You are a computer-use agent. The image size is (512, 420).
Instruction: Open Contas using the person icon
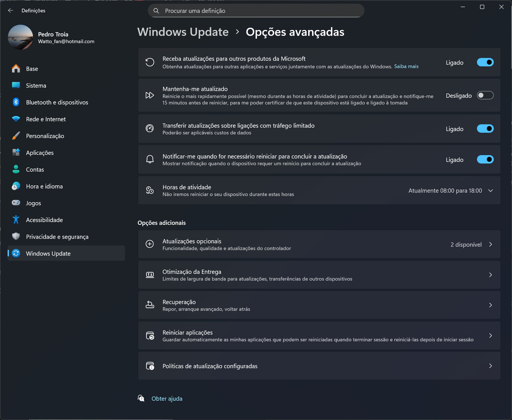coord(16,169)
